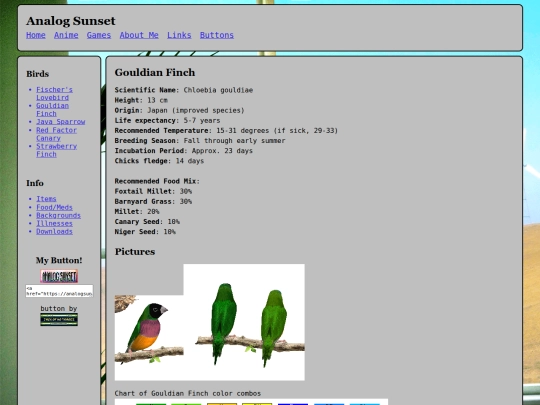The image size is (540, 405).
Task: Click the Niger Seed percentage line
Action: coord(145,232)
